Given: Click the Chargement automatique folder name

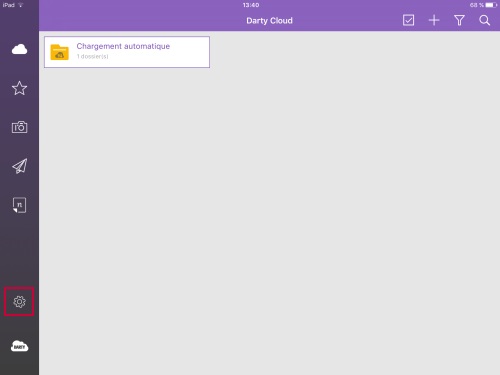Looking at the screenshot, I should (123, 46).
